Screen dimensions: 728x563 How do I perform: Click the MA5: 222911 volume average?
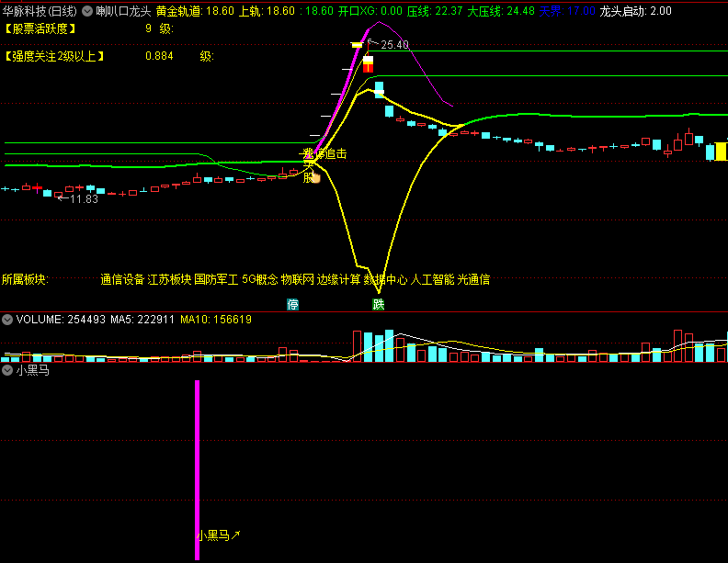pyautogui.click(x=142, y=320)
